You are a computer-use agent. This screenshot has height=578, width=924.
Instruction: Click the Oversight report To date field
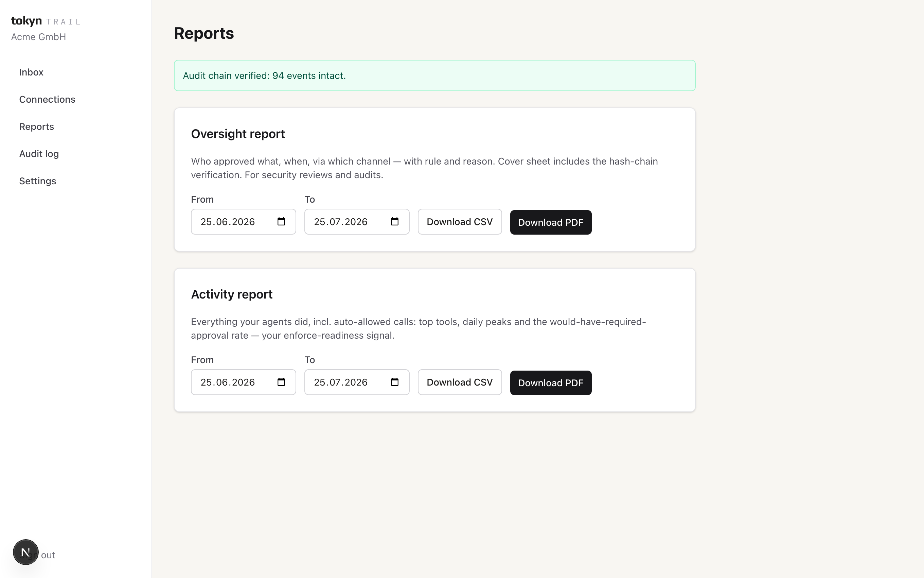pos(357,222)
